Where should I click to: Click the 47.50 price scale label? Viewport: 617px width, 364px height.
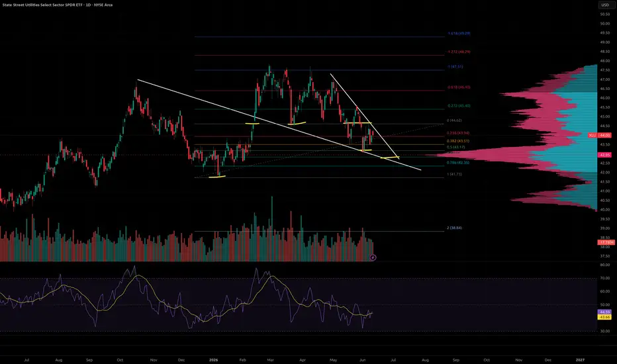pos(605,70)
